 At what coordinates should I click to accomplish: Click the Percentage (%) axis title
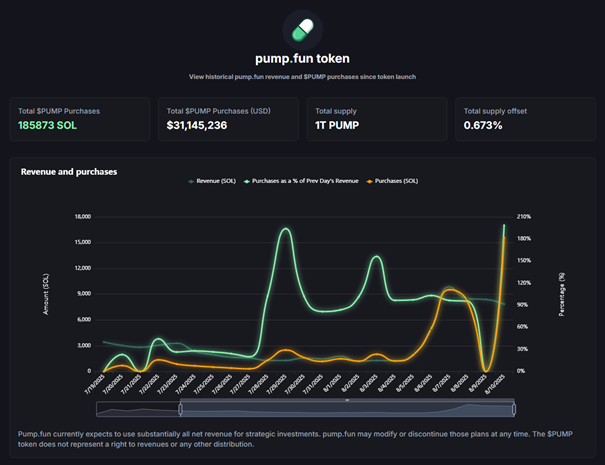coord(561,294)
